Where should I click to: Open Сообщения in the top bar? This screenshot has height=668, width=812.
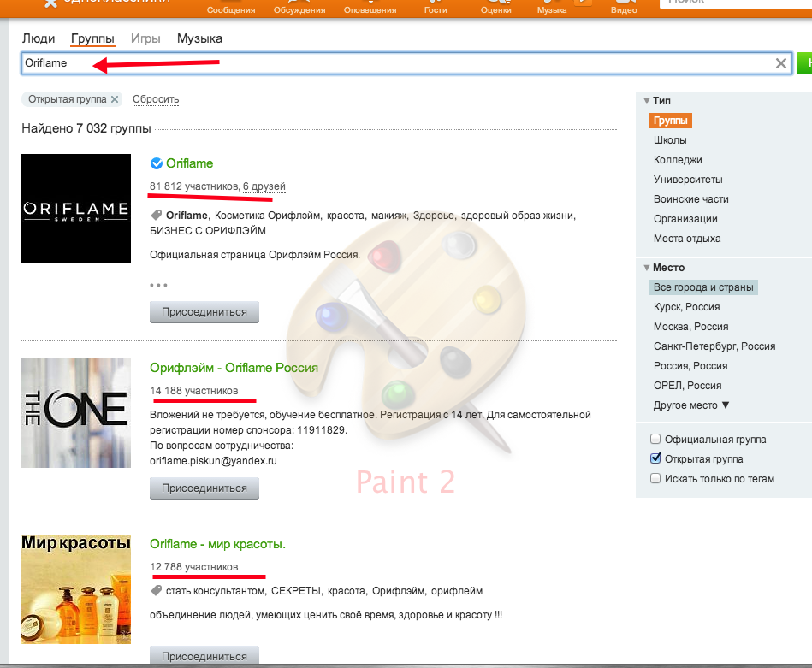tap(231, 9)
